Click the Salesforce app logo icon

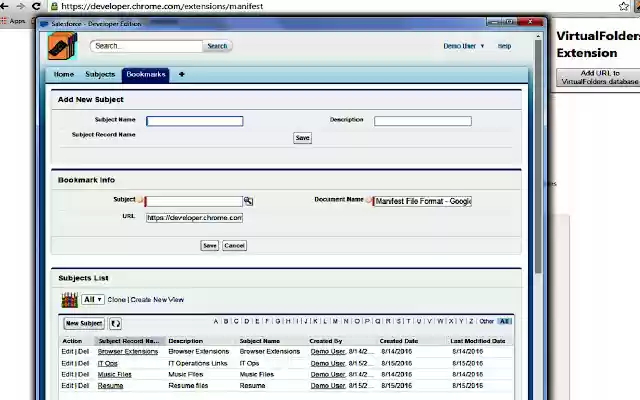(62, 47)
